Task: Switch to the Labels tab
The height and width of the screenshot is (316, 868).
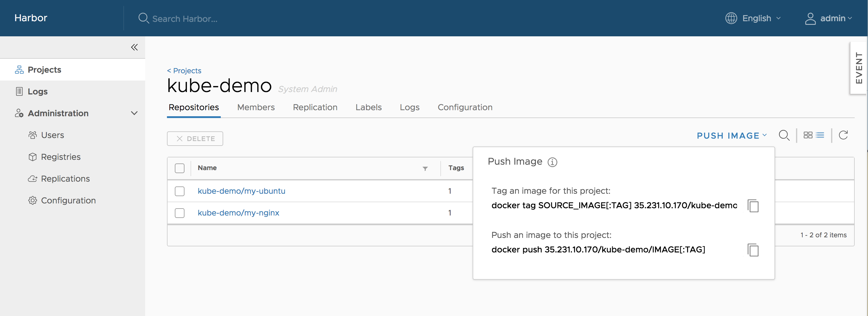Action: [369, 107]
